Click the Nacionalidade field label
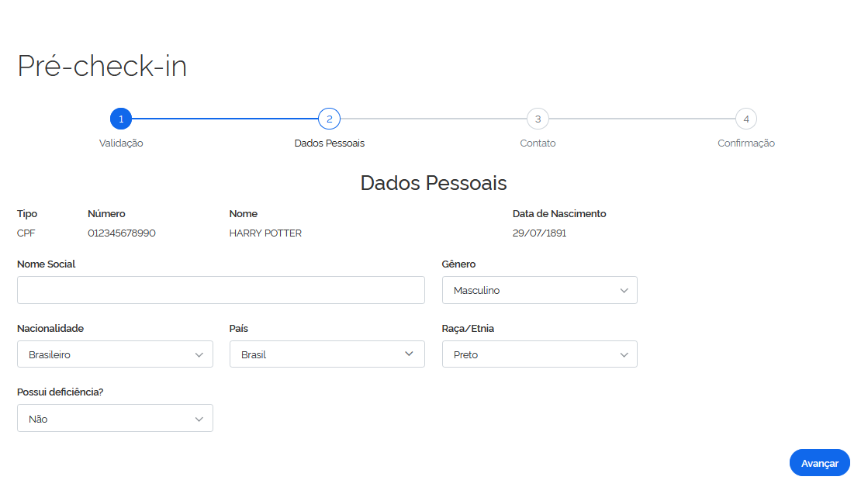The image size is (868, 487). (x=50, y=328)
